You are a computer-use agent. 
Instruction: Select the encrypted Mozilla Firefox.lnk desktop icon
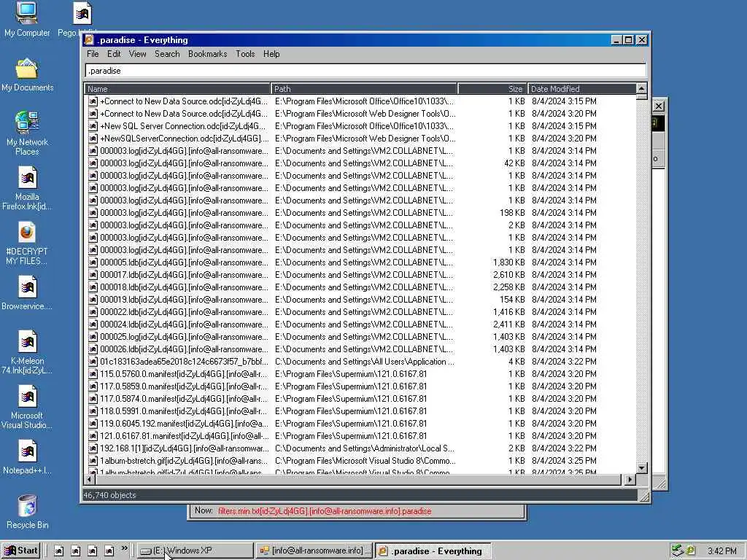coord(27,188)
